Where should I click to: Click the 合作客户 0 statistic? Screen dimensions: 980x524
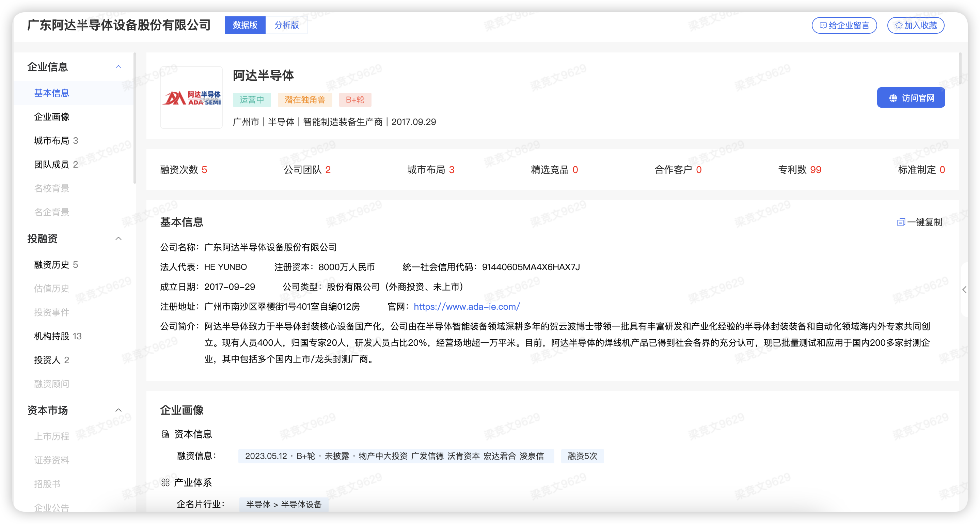[x=678, y=170]
